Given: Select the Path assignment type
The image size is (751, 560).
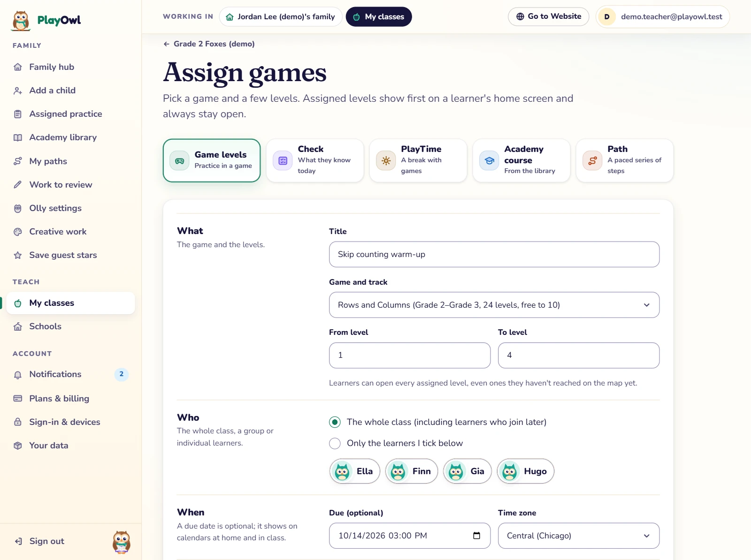Looking at the screenshot, I should (x=625, y=160).
